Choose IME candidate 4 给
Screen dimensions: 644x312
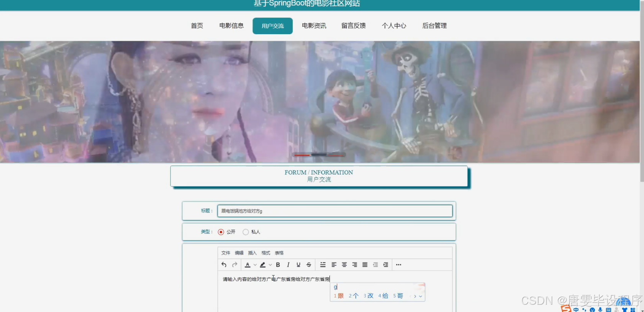coord(383,296)
